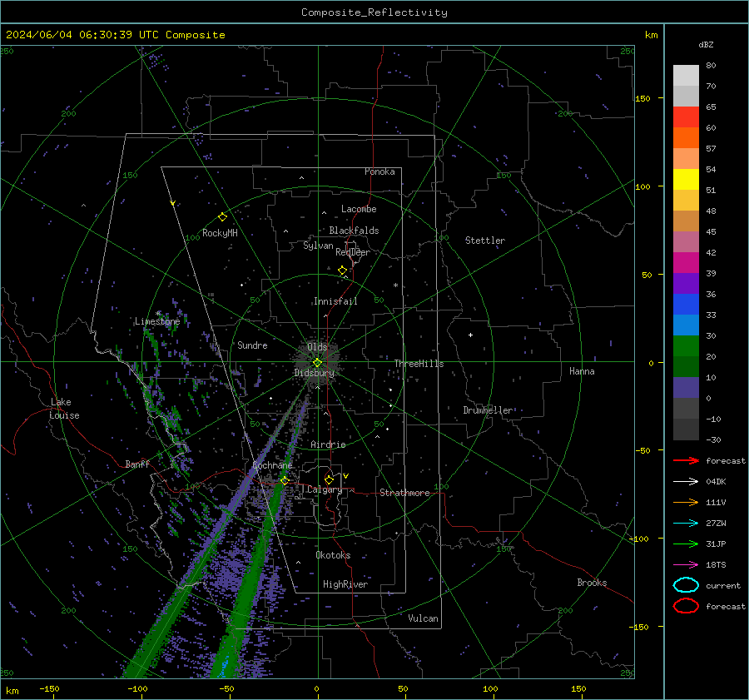Click the 20 dBZ green color swatch
749x700 pixels.
coord(686,366)
